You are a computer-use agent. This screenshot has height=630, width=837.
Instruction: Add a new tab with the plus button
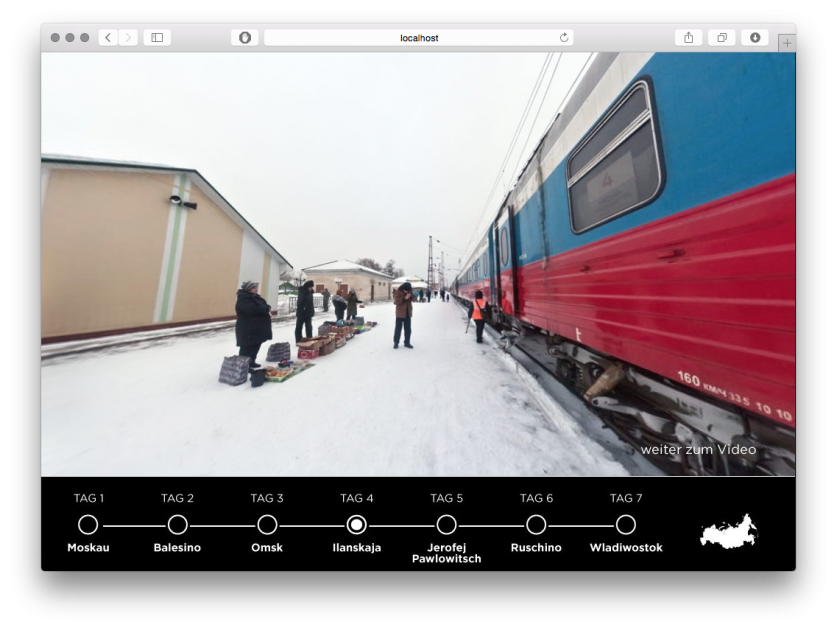coord(787,43)
